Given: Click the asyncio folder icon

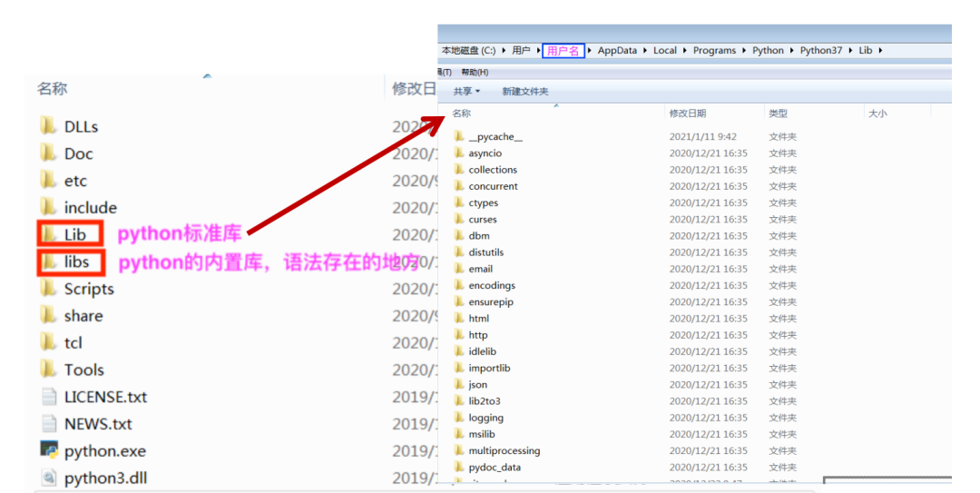Looking at the screenshot, I should click(459, 153).
